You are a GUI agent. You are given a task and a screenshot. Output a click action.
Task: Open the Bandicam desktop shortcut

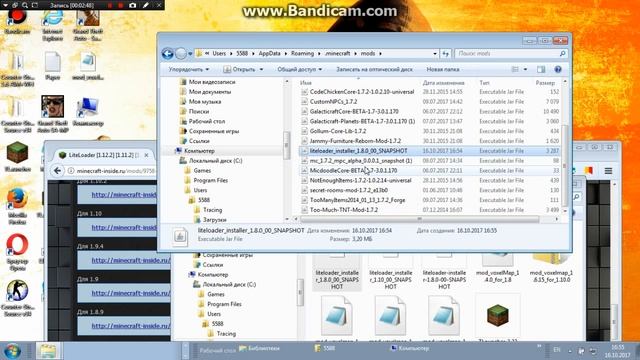[x=17, y=21]
